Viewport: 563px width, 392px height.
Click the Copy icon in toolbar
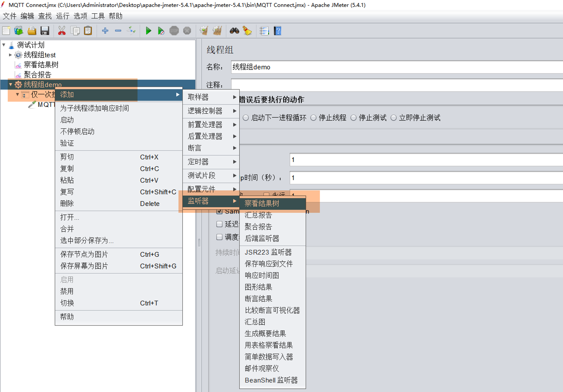click(75, 31)
